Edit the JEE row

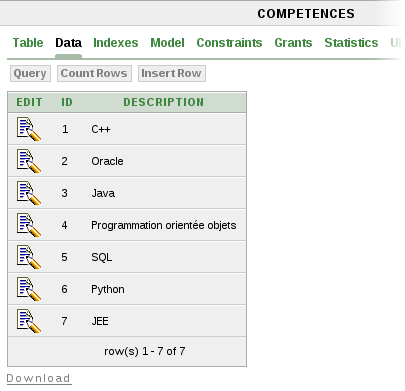pos(29,321)
